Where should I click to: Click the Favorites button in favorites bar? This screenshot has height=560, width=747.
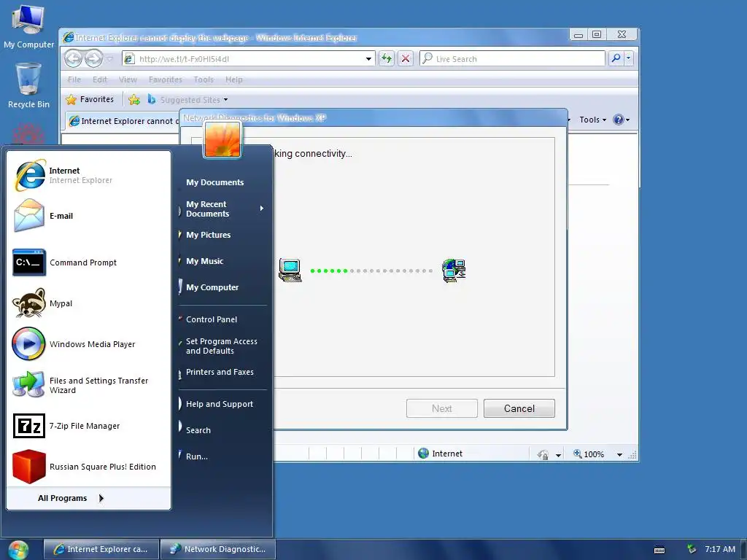pyautogui.click(x=90, y=99)
